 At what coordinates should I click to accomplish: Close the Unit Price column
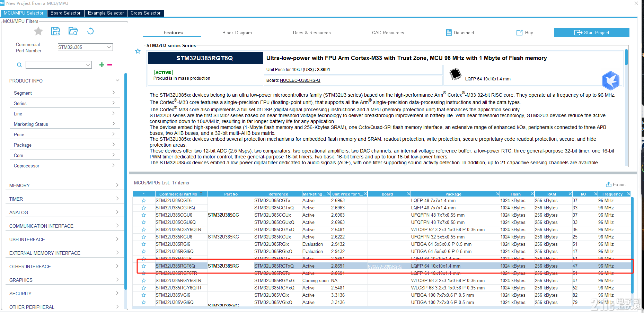(365, 194)
